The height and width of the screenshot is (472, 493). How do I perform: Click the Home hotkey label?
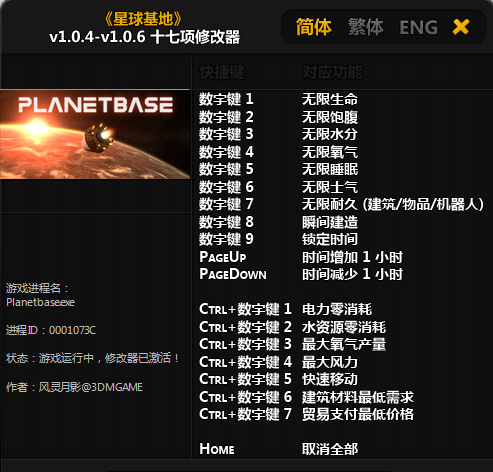217,449
